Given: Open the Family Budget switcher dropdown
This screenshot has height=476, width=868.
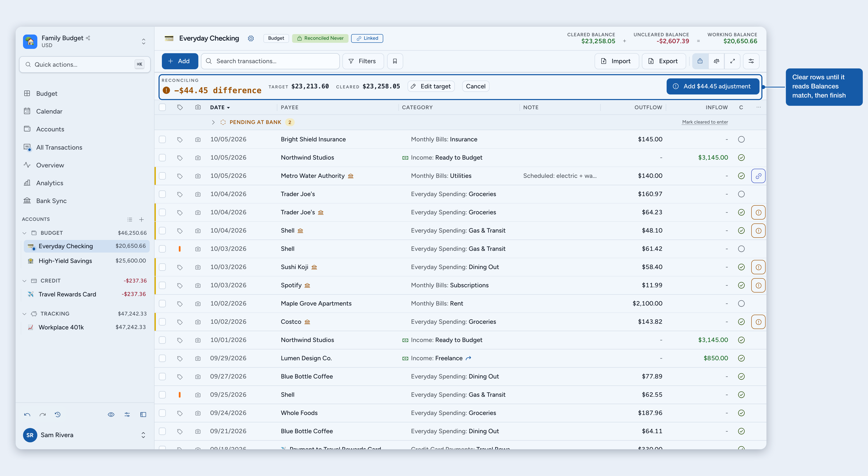Looking at the screenshot, I should (x=143, y=41).
